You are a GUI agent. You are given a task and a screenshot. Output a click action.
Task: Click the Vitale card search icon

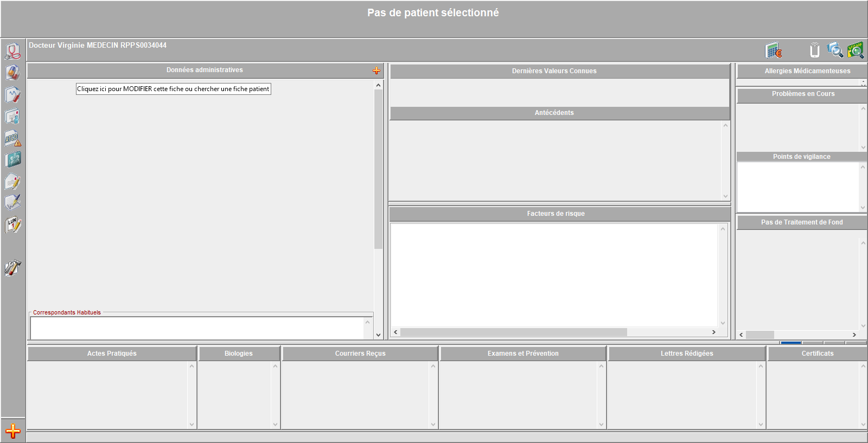[856, 50]
